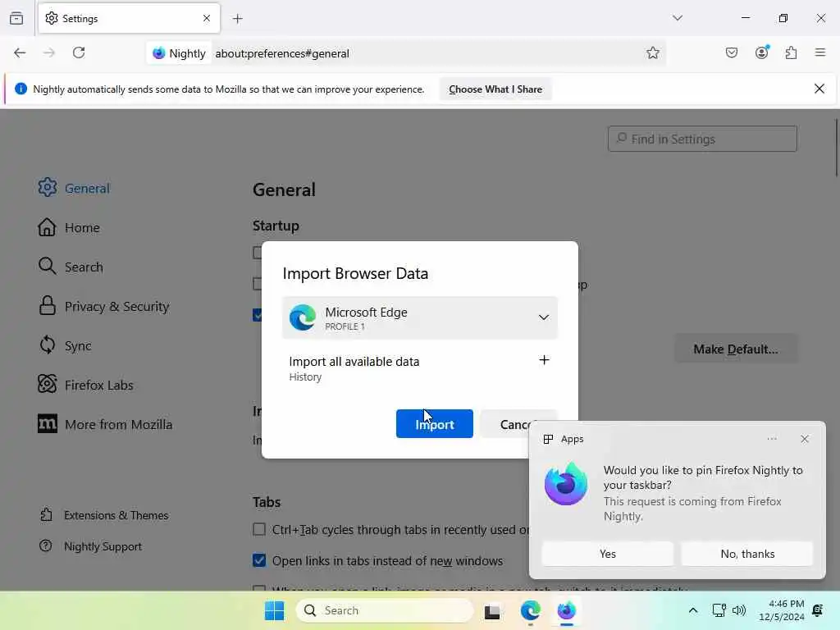Uncheck Open links in tabs instead of windows
Screen dimensions: 840x630
[x=259, y=560]
